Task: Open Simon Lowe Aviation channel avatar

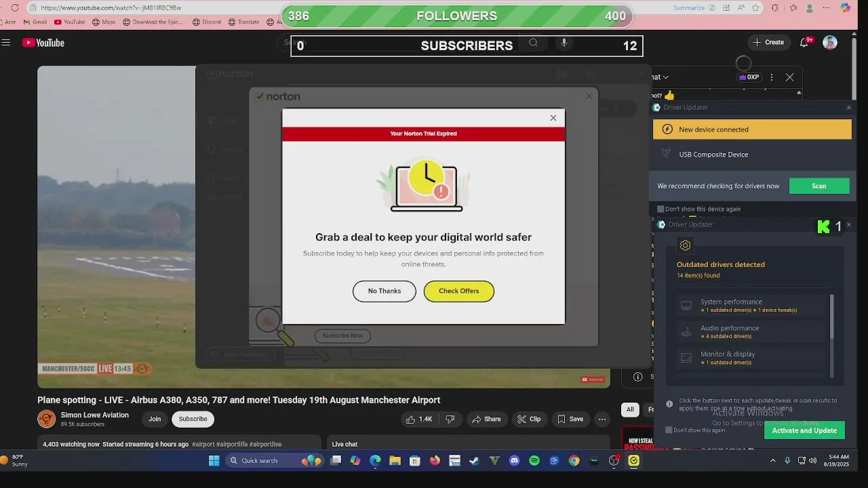Action: pos(47,419)
